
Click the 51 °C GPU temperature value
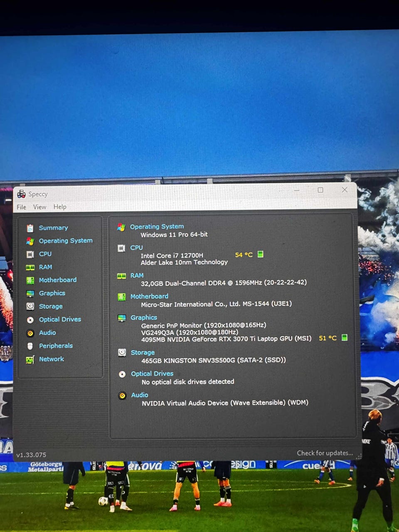[x=328, y=338]
